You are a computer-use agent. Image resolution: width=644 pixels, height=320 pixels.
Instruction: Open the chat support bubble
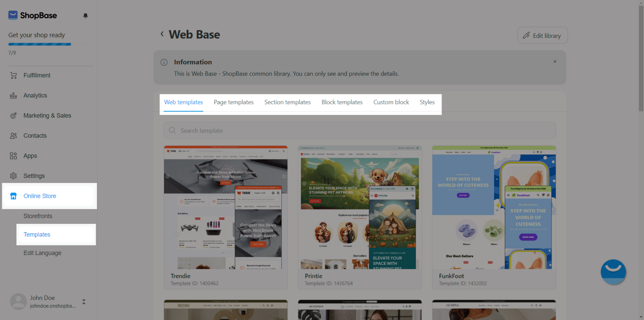(x=613, y=272)
